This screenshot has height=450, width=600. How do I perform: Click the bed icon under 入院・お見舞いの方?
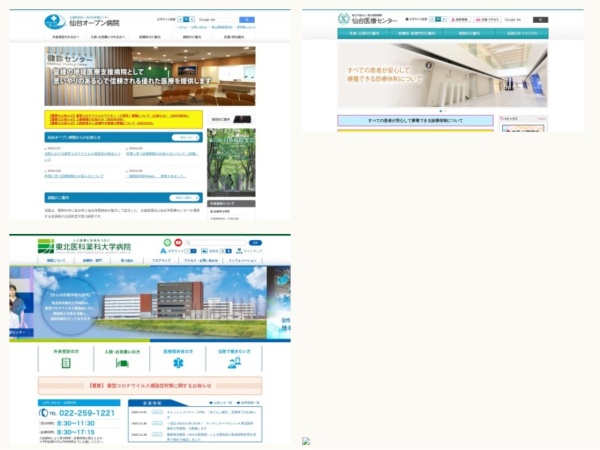(122, 363)
